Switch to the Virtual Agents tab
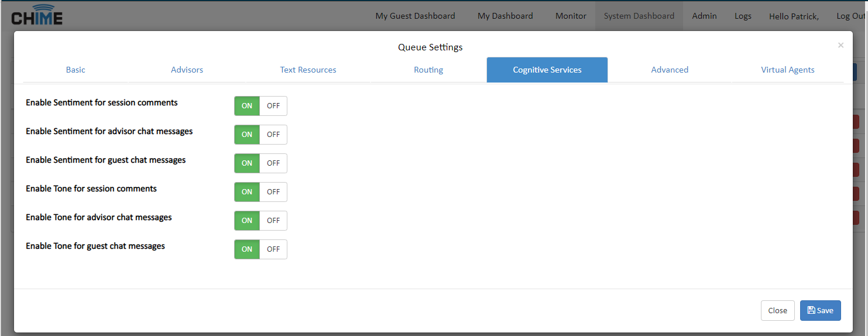This screenshot has height=336, width=868. click(787, 70)
